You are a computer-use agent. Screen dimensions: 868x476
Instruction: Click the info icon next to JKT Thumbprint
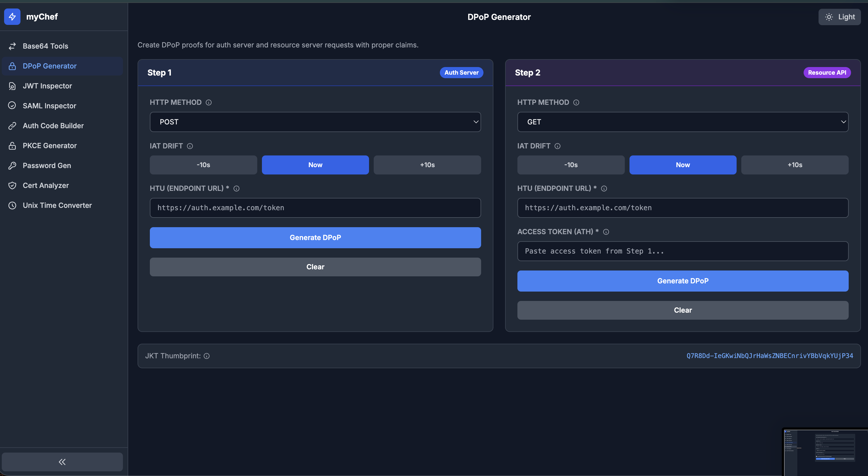tap(207, 356)
